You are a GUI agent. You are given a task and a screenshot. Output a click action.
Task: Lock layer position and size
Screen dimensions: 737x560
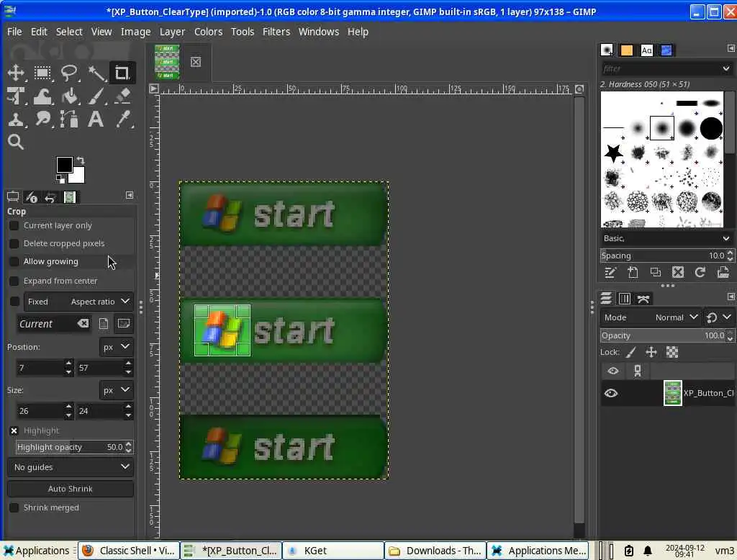tap(651, 352)
